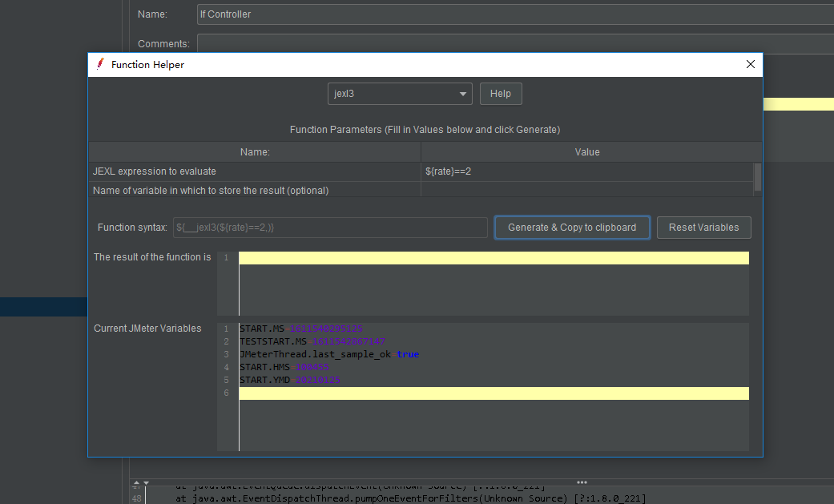Click the Function Helper feather icon

[x=100, y=64]
